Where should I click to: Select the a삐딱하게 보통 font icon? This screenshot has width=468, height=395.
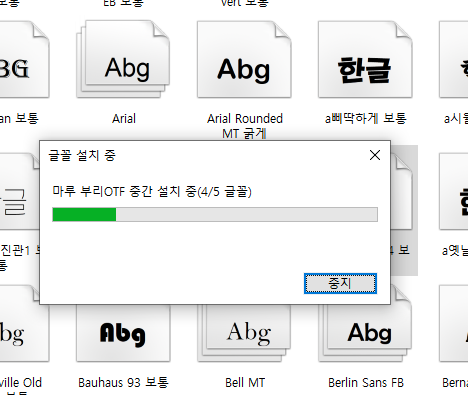[365, 59]
